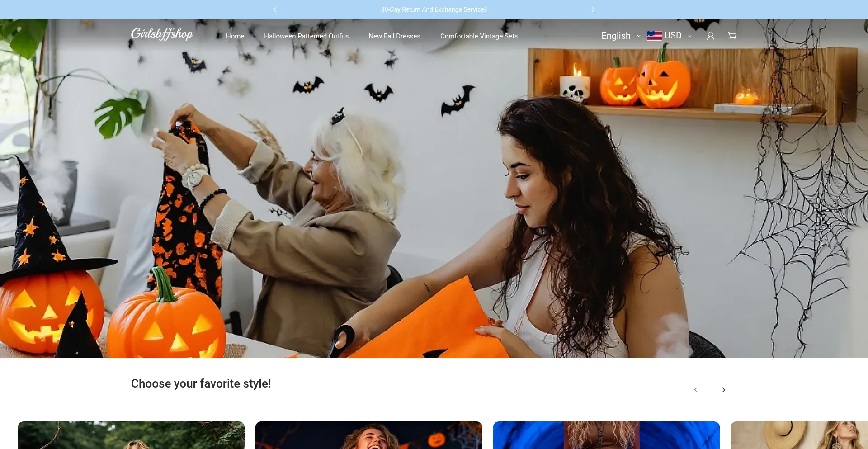
Task: Advance style carousel to next item
Action: pos(723,390)
